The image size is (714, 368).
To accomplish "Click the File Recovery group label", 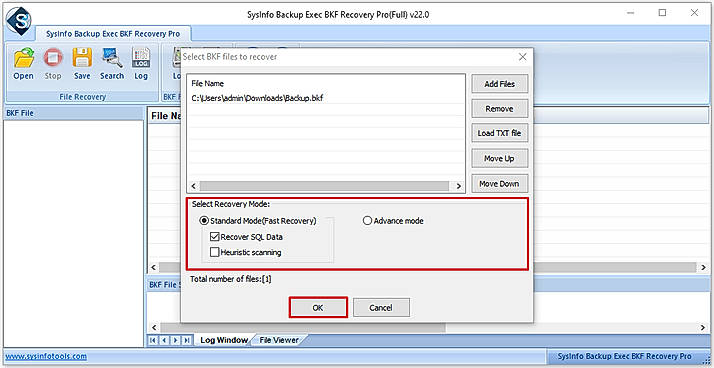I will [x=82, y=97].
